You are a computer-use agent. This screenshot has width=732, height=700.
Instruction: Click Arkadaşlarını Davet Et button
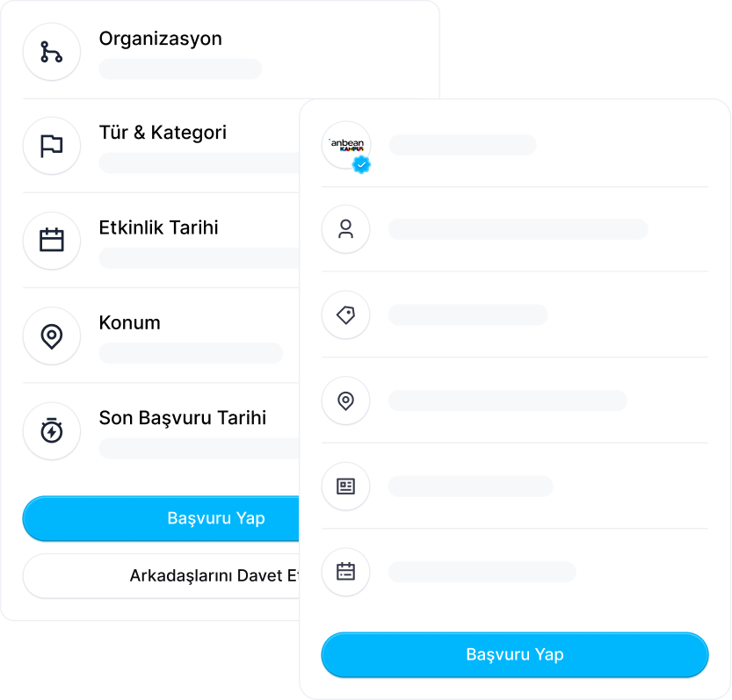point(161,576)
